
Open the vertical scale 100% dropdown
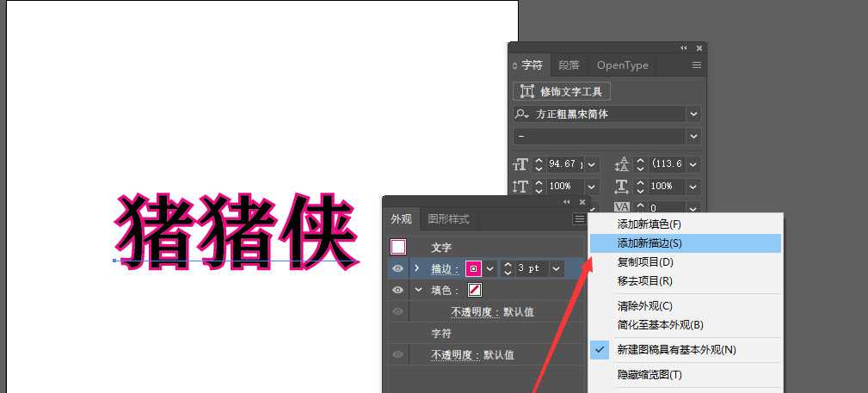tap(592, 187)
